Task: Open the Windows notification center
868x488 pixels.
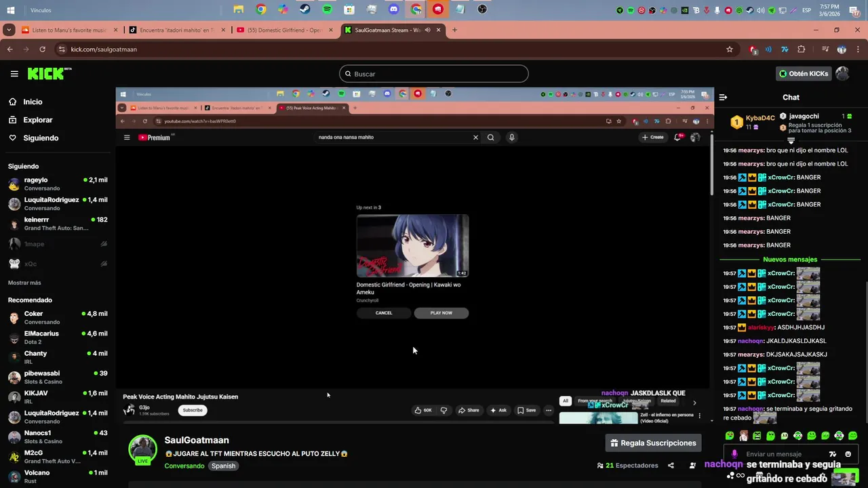Action: click(x=854, y=10)
